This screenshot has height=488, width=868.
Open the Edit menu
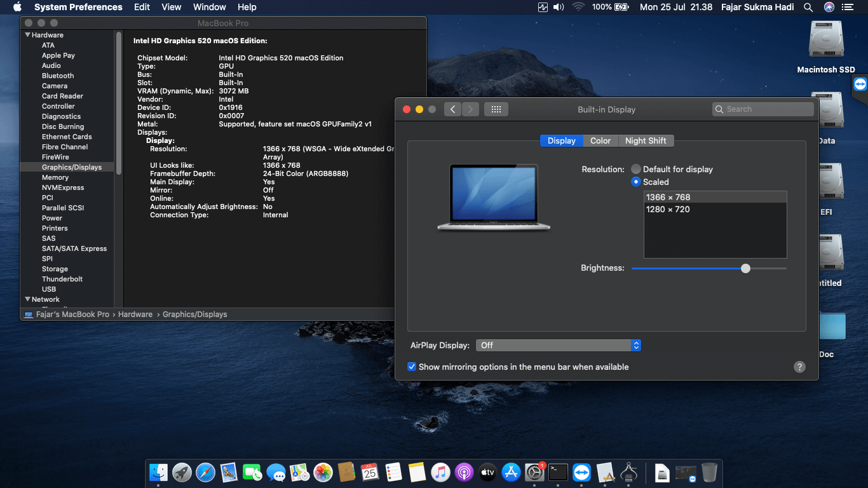tap(142, 7)
